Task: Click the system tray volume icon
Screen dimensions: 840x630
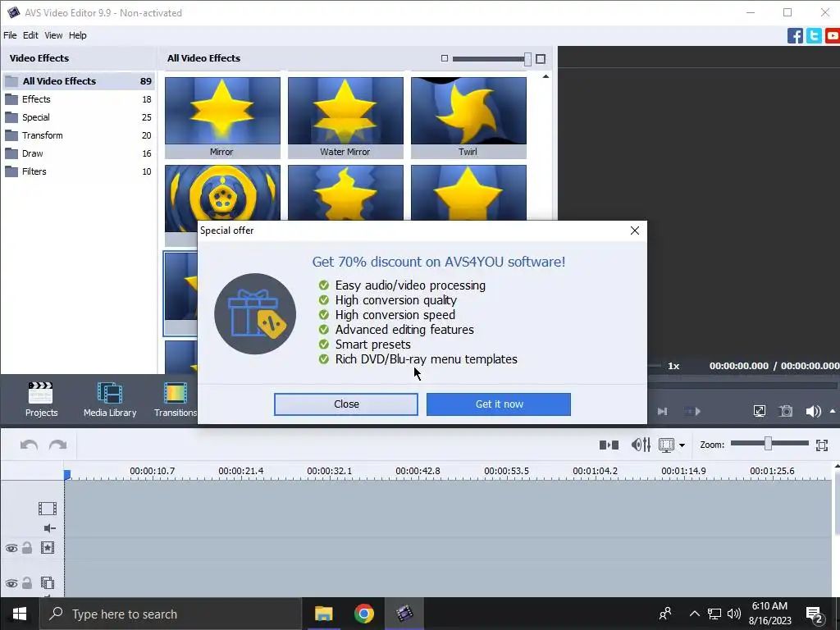Action: (734, 614)
